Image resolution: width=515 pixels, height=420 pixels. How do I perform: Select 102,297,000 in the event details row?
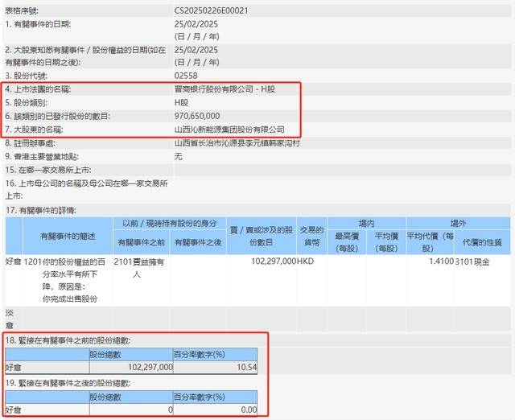(x=274, y=261)
